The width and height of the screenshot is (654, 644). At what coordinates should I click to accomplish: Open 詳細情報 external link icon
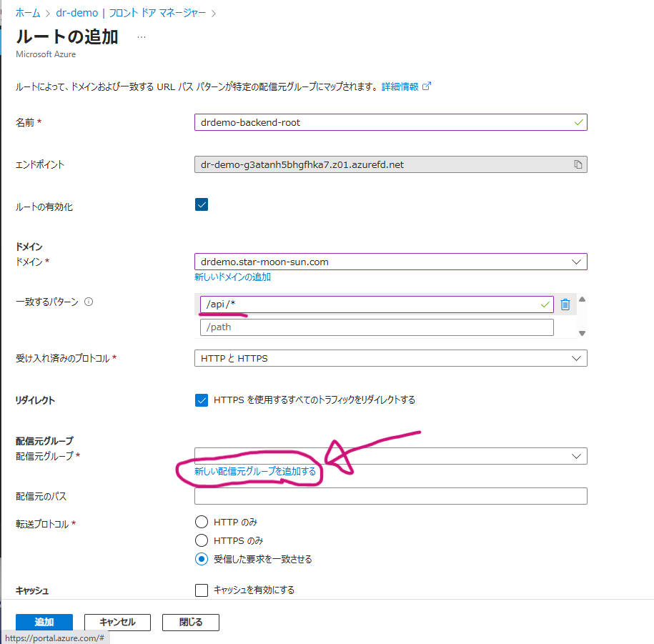[x=427, y=86]
